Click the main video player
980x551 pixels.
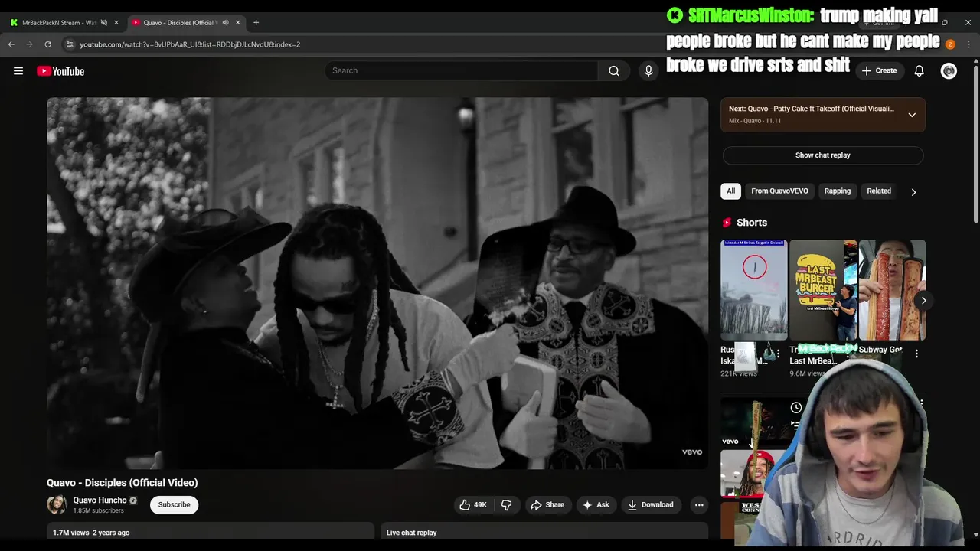[377, 283]
